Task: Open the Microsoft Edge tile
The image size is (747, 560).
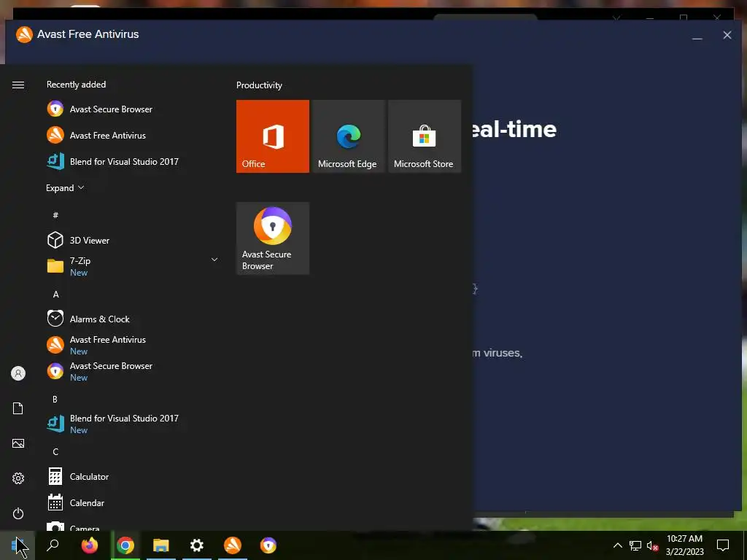Action: pyautogui.click(x=348, y=136)
